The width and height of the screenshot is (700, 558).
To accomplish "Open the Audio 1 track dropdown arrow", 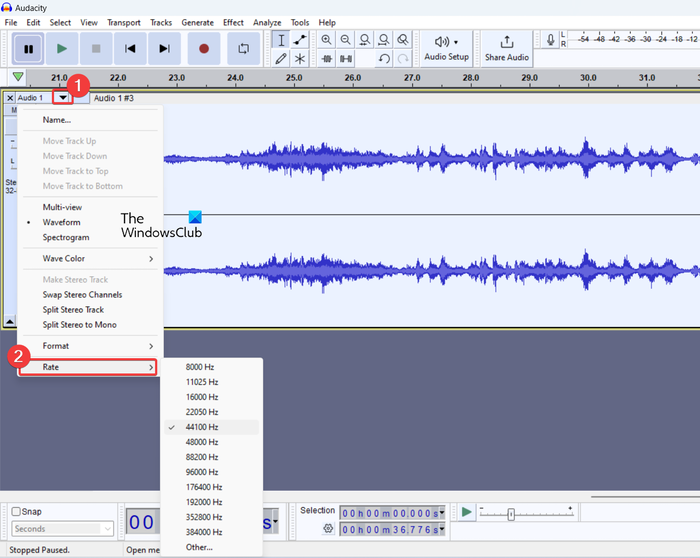I will pos(63,98).
